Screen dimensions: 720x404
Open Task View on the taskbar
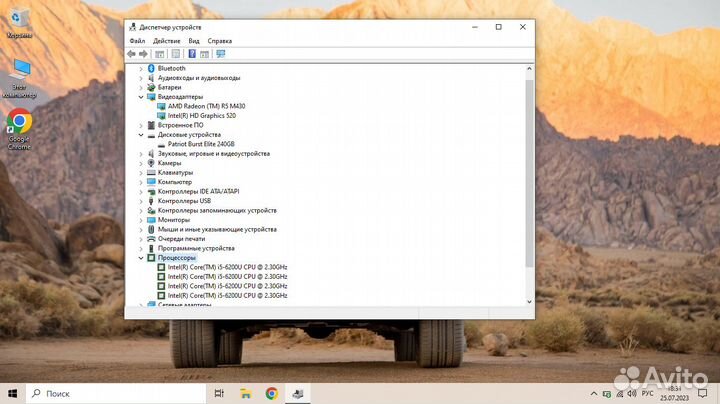point(219,393)
